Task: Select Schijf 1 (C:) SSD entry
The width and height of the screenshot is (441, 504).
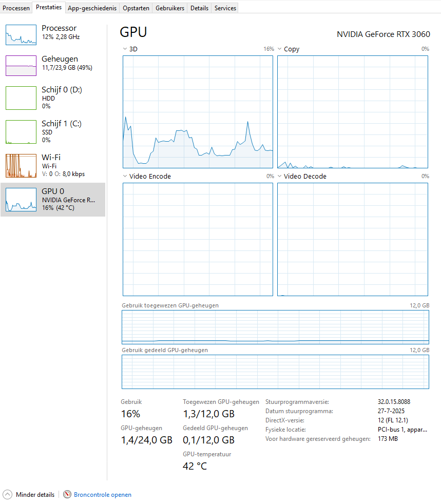Action: [x=53, y=132]
